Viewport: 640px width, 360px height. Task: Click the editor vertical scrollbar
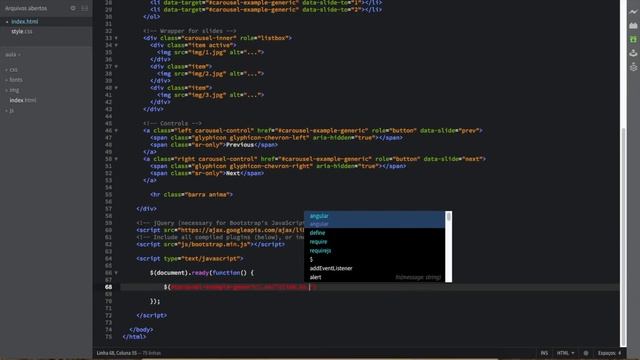tap(623, 237)
